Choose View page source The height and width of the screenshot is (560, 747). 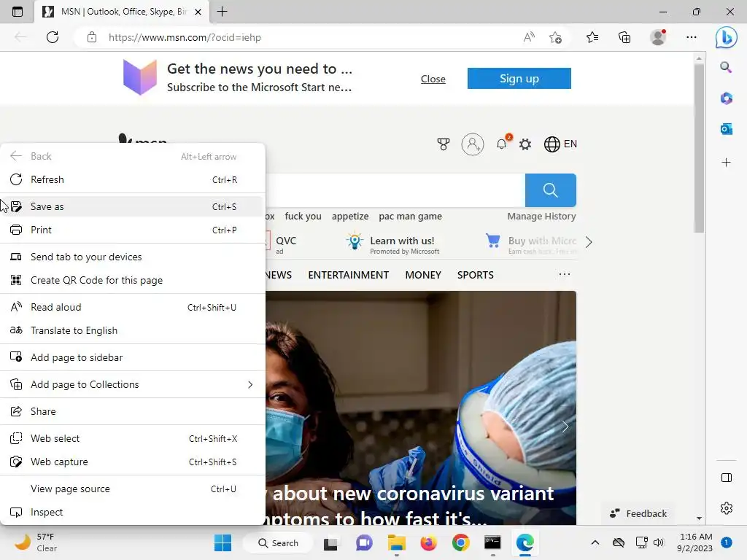tap(133, 489)
